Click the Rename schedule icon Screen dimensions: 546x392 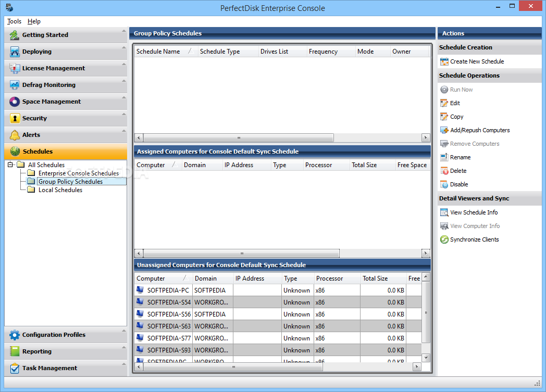pos(444,157)
